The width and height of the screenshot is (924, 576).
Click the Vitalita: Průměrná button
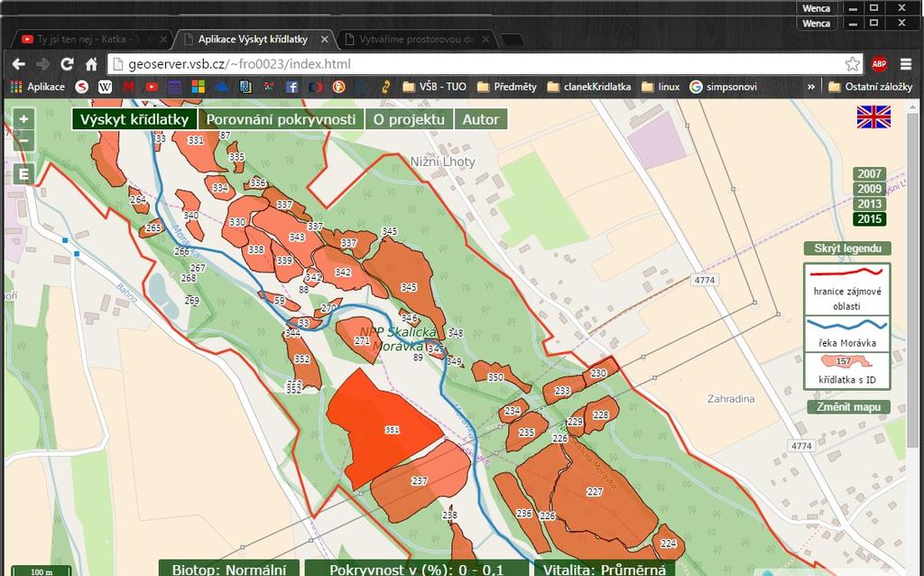pos(604,569)
